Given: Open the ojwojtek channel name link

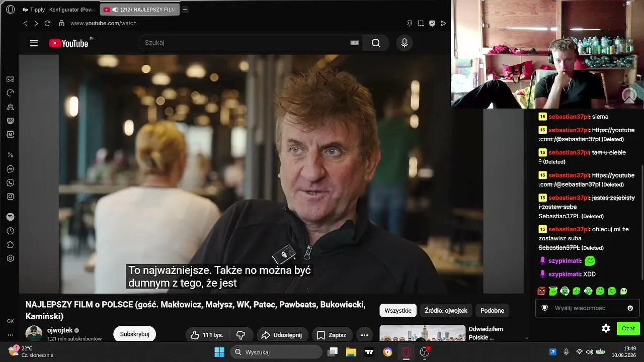Looking at the screenshot, I should click(x=60, y=330).
